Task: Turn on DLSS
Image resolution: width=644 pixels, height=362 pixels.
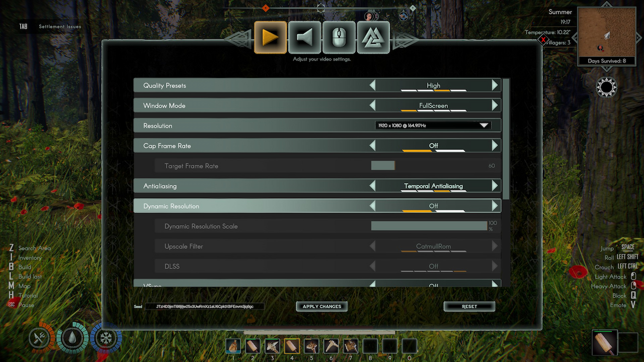Action: [x=495, y=266]
